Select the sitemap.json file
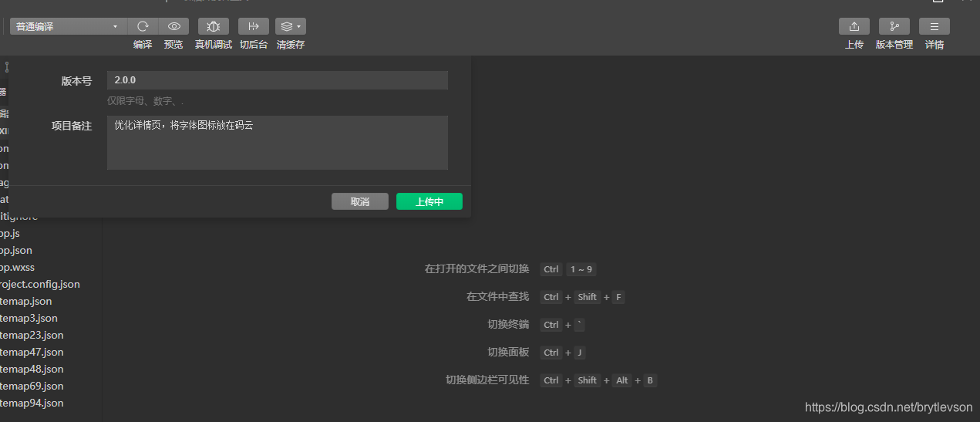This screenshot has width=980, height=422. pos(26,301)
